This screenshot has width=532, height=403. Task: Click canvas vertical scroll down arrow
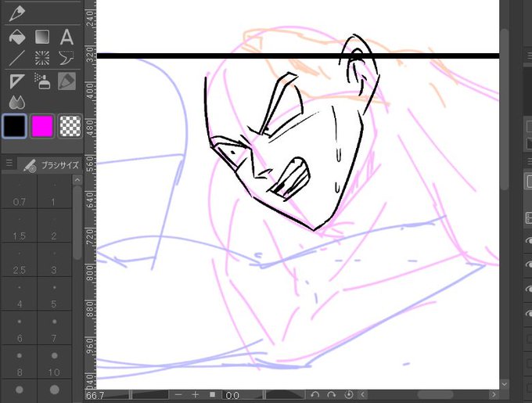pyautogui.click(x=504, y=384)
